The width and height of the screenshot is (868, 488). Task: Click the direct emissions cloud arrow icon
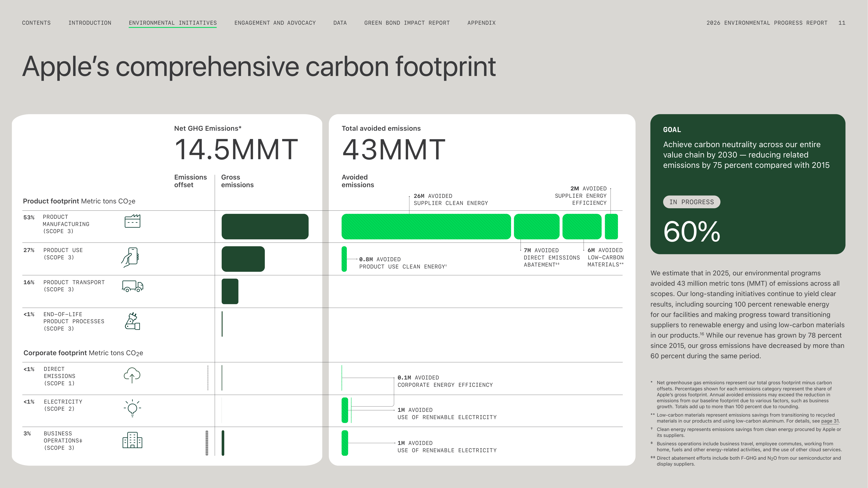[132, 375]
